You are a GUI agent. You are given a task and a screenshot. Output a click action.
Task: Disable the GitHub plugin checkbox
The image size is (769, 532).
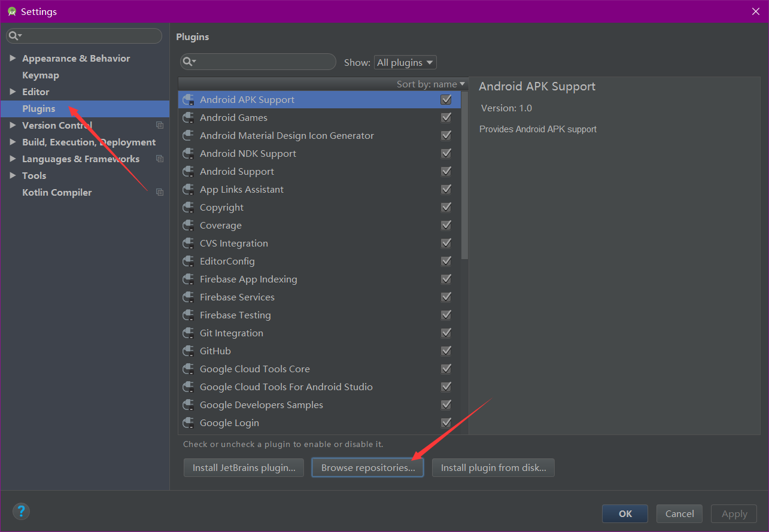point(446,351)
